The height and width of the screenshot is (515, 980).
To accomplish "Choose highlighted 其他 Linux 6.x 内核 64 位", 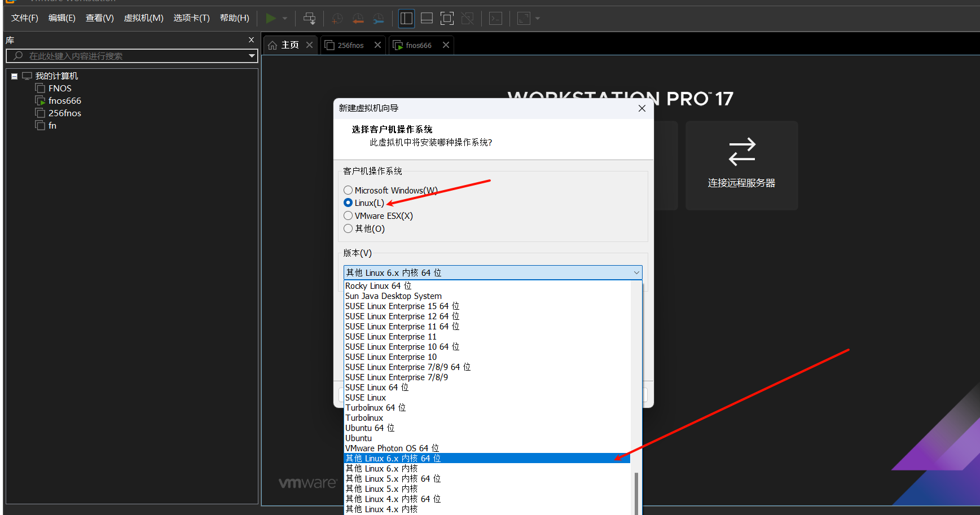I will coord(487,459).
